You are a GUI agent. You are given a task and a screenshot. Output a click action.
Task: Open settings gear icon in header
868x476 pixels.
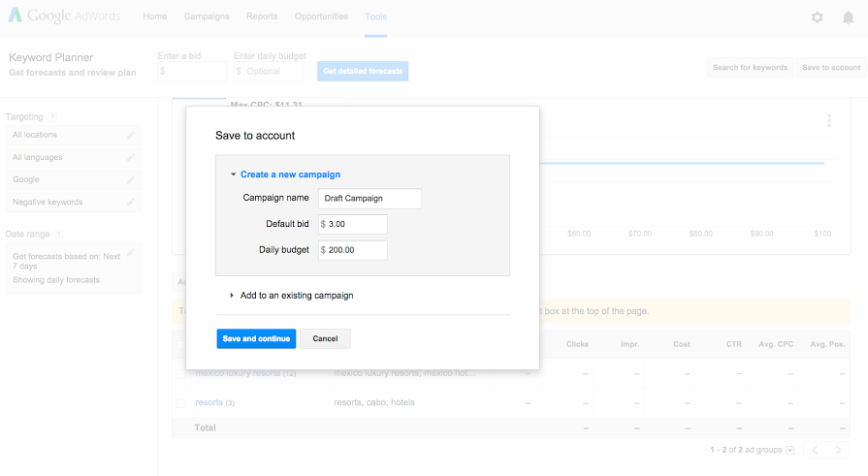click(817, 17)
